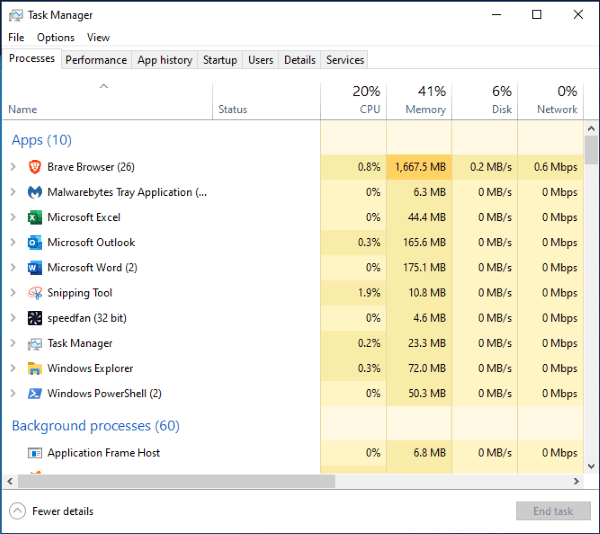Click the vertical scrollbar thumb
The width and height of the screenshot is (600, 534).
[591, 150]
